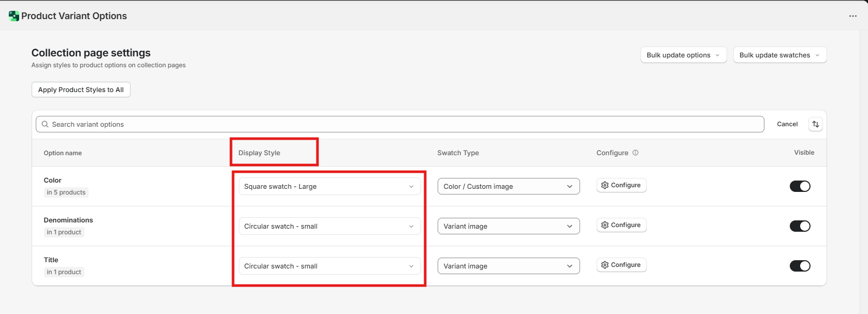This screenshot has height=314, width=868.
Task: Open Configure for the Denominations option
Action: point(621,225)
